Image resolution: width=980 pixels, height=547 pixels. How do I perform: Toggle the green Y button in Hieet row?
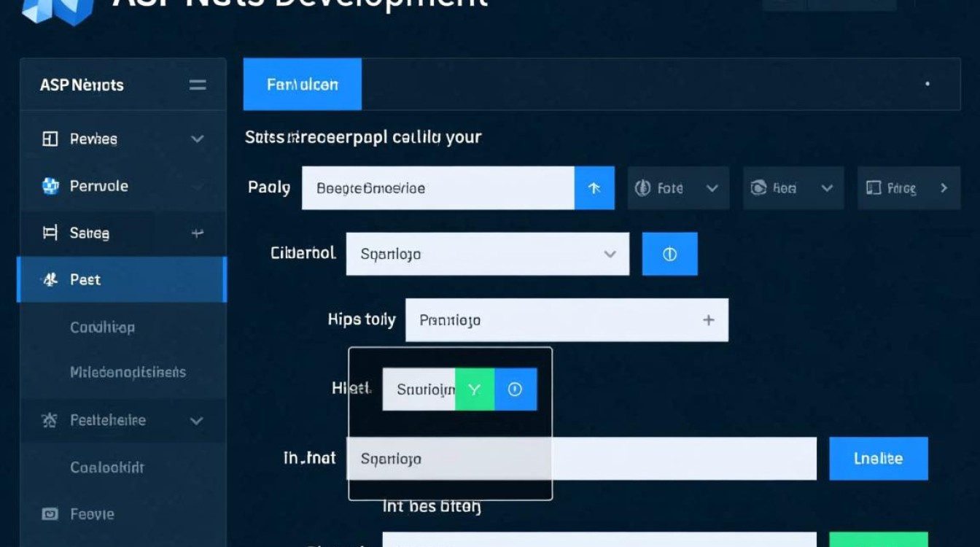click(x=475, y=389)
